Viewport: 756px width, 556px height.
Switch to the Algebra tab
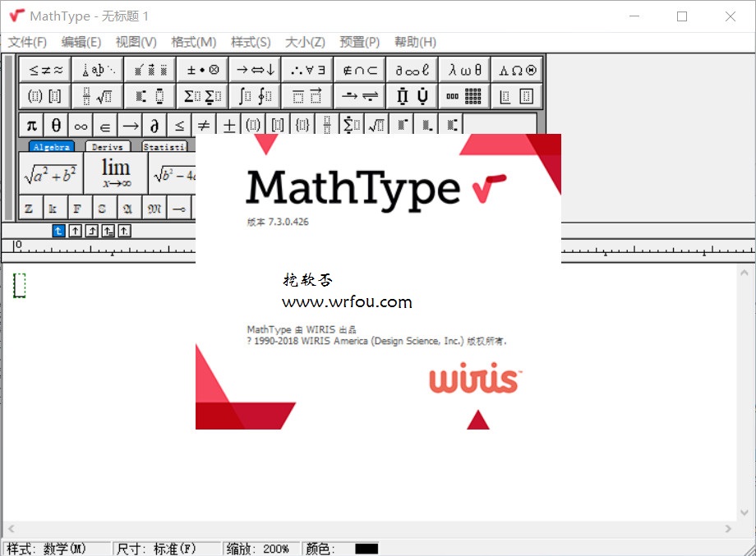[51, 146]
